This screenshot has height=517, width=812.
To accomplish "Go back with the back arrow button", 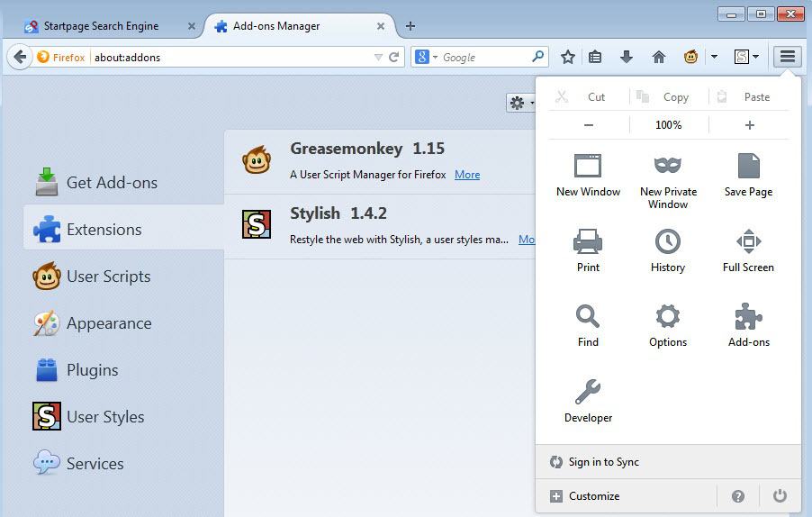I will (x=20, y=57).
